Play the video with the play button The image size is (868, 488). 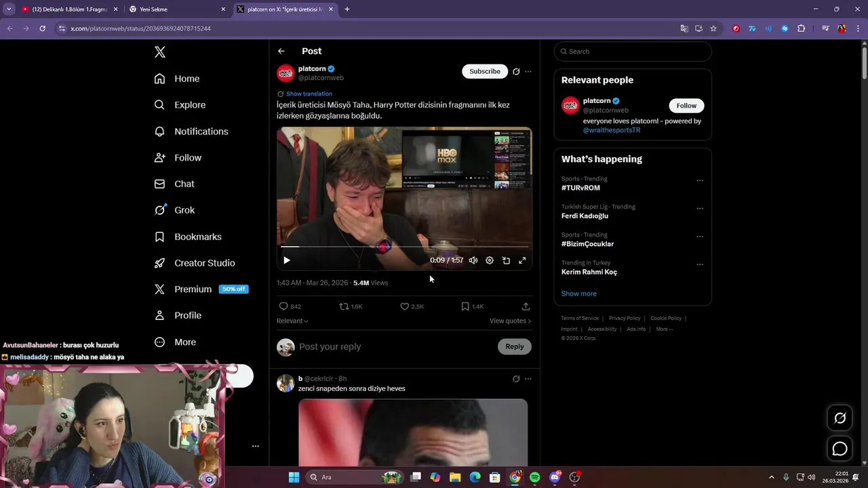287,260
